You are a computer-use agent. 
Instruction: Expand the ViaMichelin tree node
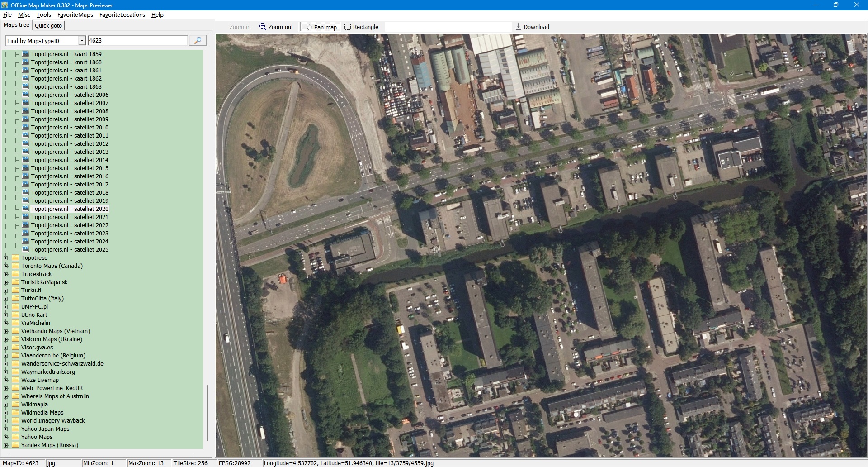(6, 323)
